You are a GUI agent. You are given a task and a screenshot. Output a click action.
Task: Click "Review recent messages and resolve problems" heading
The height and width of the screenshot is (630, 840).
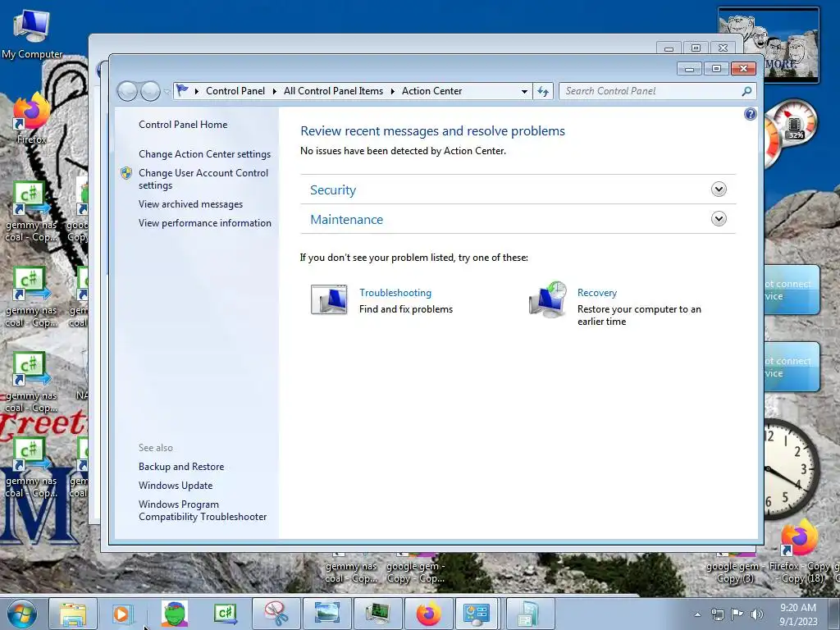[432, 130]
